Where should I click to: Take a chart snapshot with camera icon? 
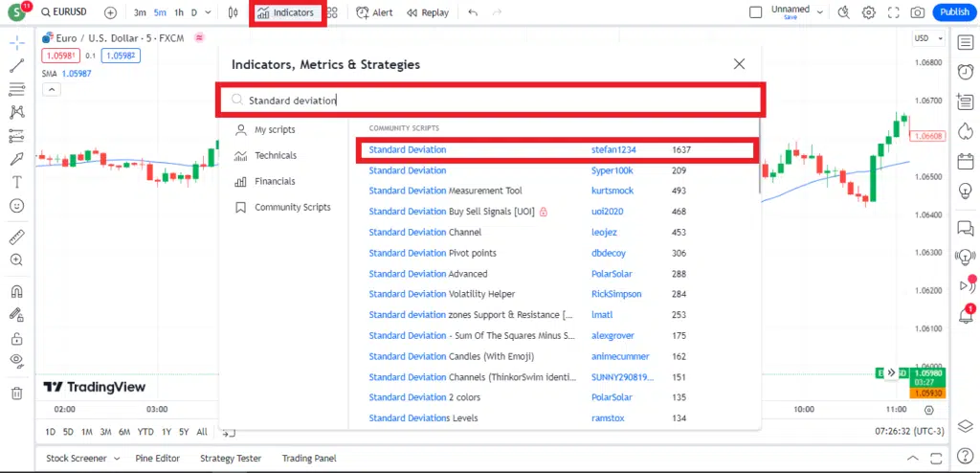click(x=918, y=12)
